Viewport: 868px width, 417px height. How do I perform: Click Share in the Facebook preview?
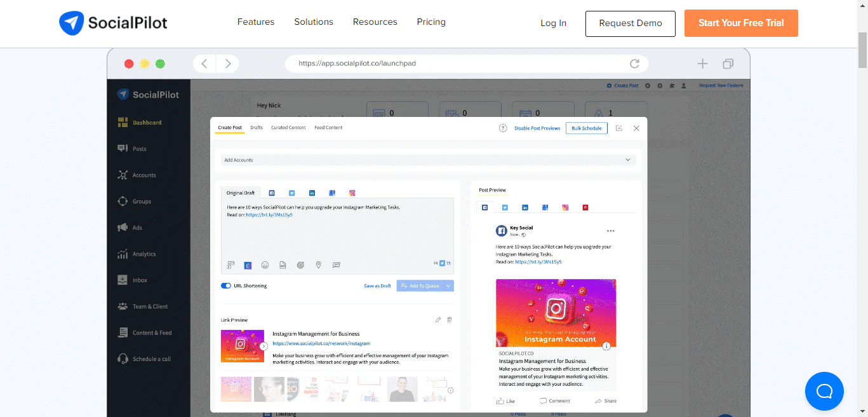tap(606, 401)
